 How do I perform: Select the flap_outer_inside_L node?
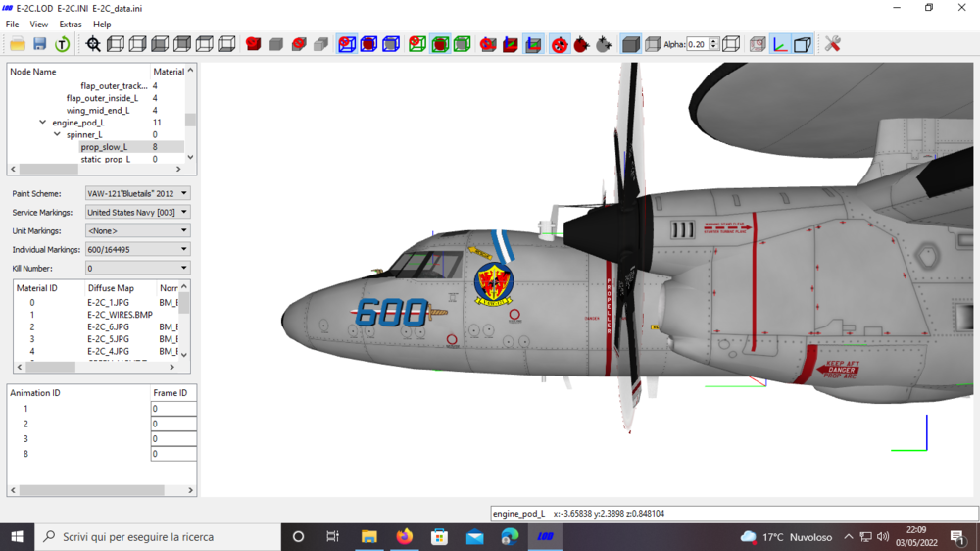coord(103,98)
